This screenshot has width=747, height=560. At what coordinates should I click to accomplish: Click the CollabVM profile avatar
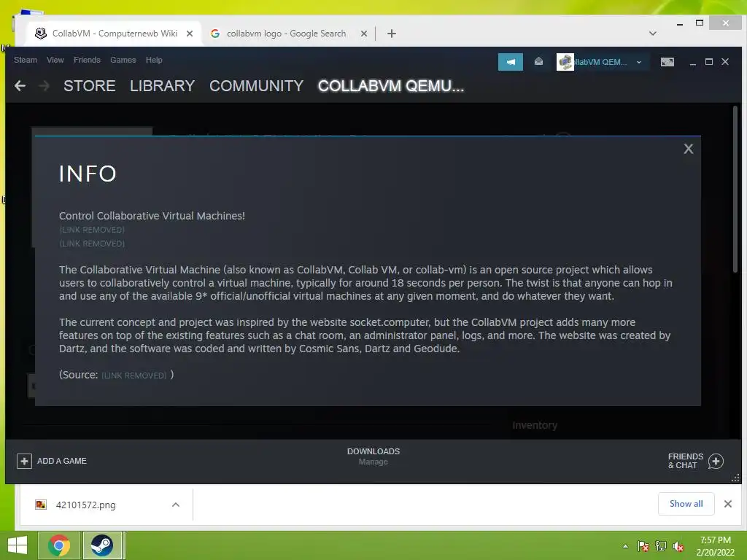pyautogui.click(x=565, y=62)
